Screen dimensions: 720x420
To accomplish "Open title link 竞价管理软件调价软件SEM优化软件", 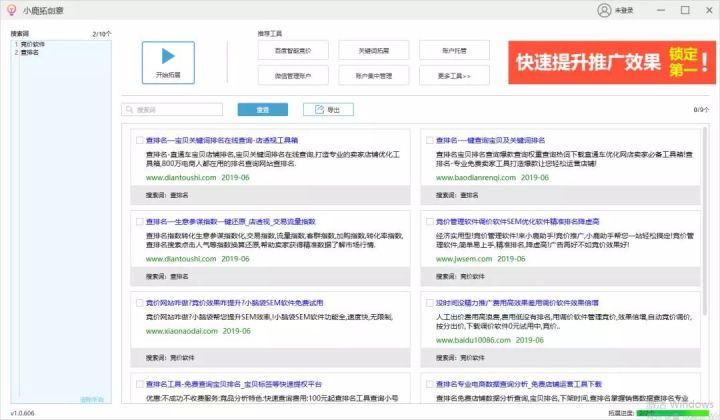I will (518, 221).
